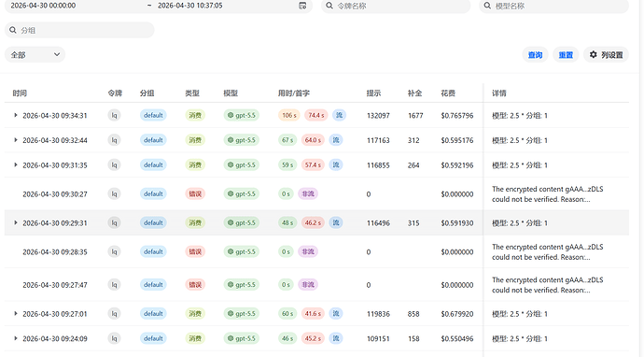Click the 时间 column header
Screen dimensions: 644x357
[x=20, y=93]
